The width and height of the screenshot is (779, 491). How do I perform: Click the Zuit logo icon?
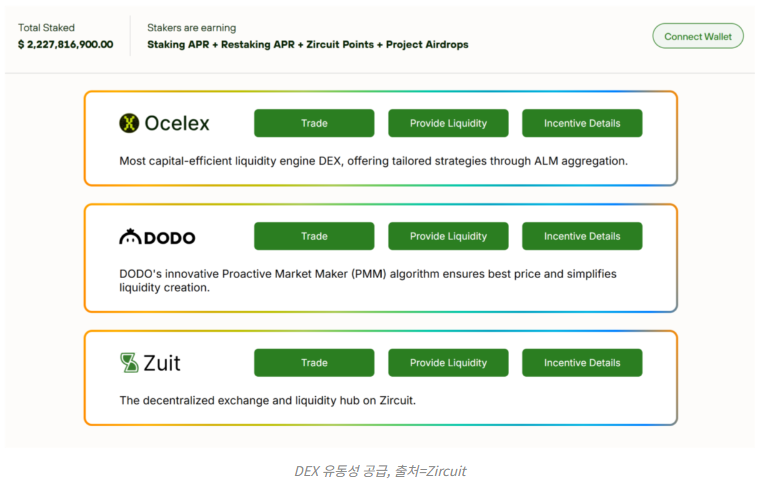click(128, 363)
